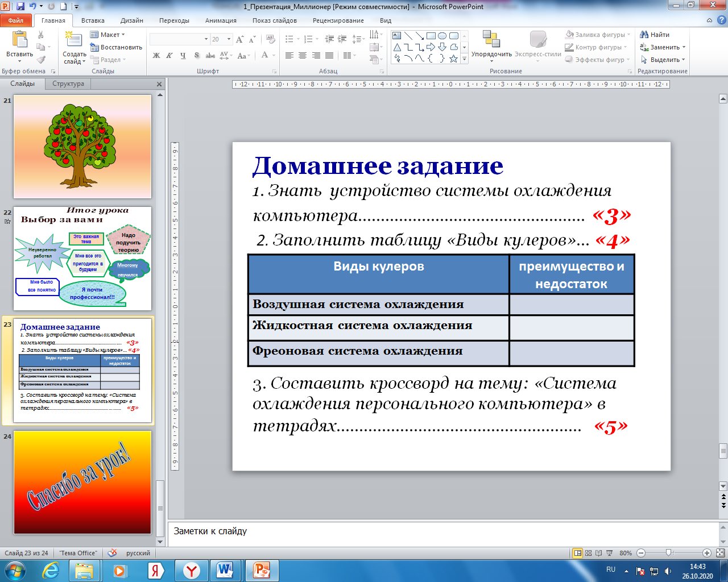Viewport: 728px width, 582px height.
Task: Click the Find (Найти) binoculars icon
Action: tap(644, 35)
